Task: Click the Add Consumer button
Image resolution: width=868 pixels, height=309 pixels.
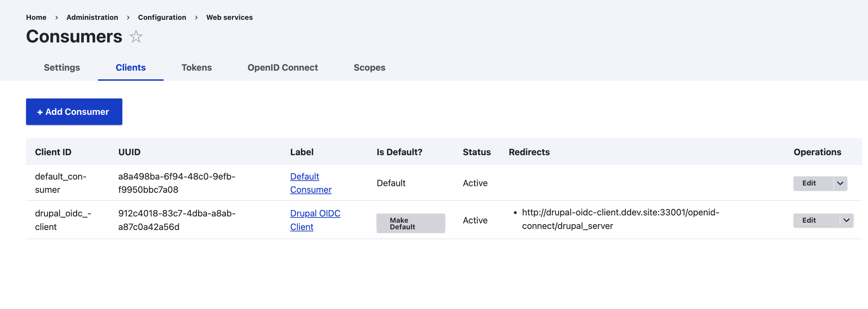Action: click(x=74, y=112)
